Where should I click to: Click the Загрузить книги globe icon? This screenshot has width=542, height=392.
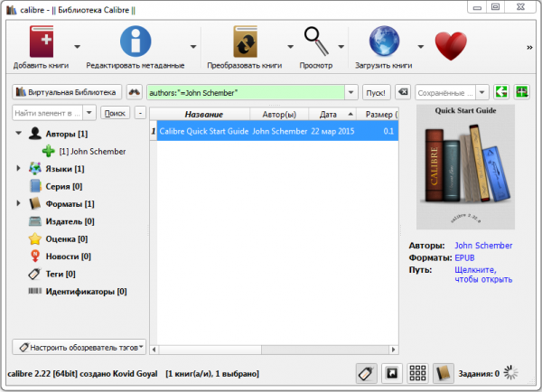tap(384, 42)
